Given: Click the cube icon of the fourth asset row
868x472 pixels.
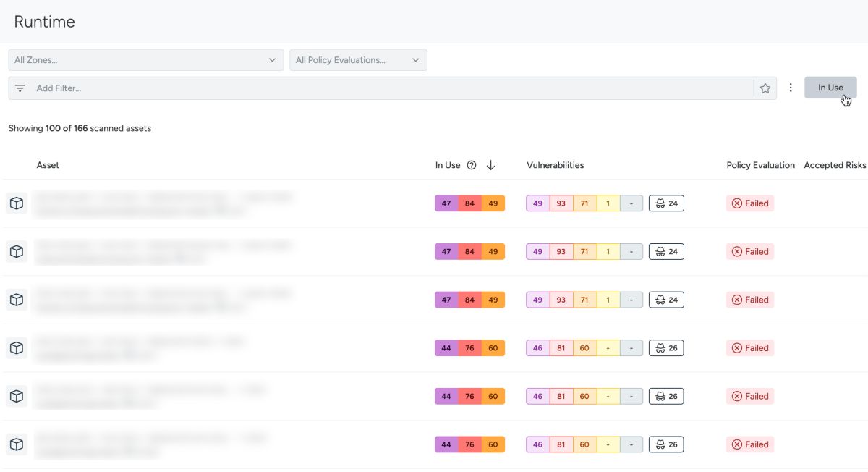Looking at the screenshot, I should pos(17,348).
